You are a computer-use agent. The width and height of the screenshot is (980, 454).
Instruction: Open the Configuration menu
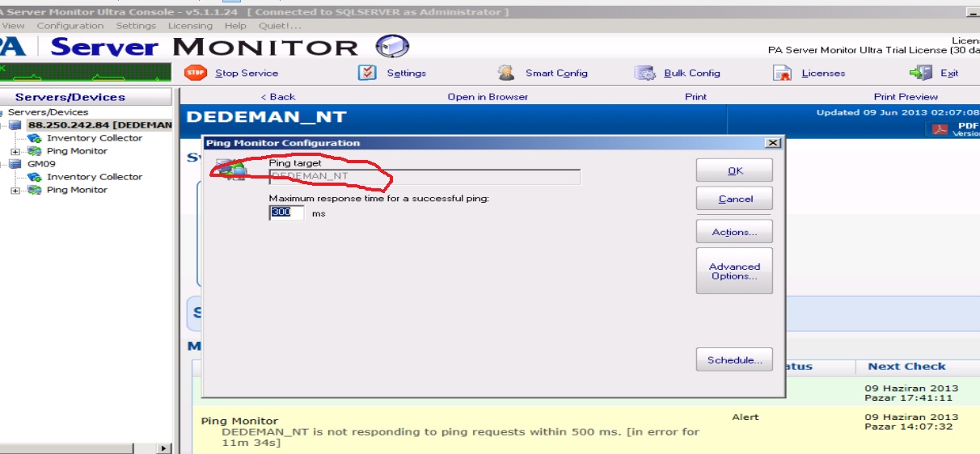coord(70,26)
